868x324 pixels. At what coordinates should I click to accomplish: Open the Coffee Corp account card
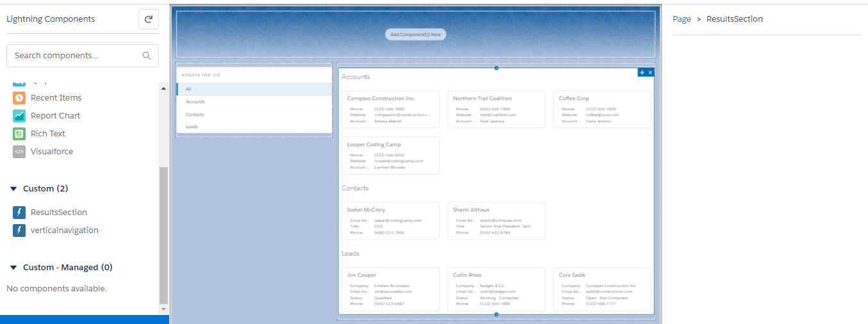[602, 109]
